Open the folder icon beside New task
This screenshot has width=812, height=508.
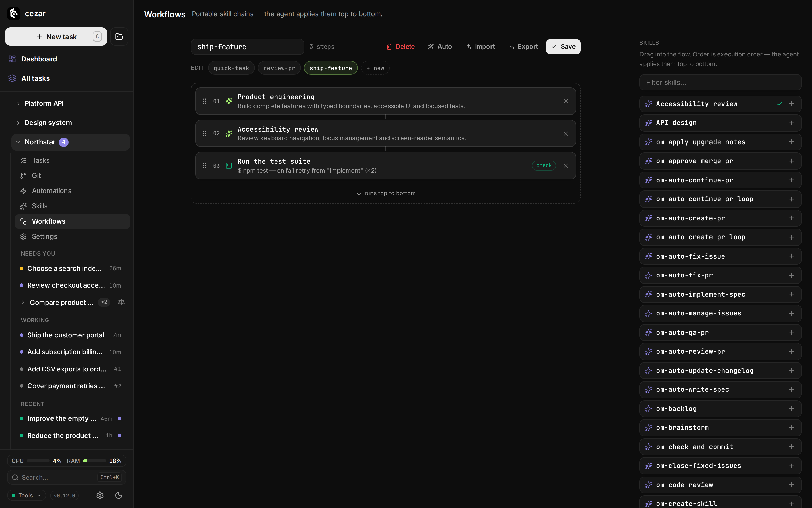tap(119, 36)
